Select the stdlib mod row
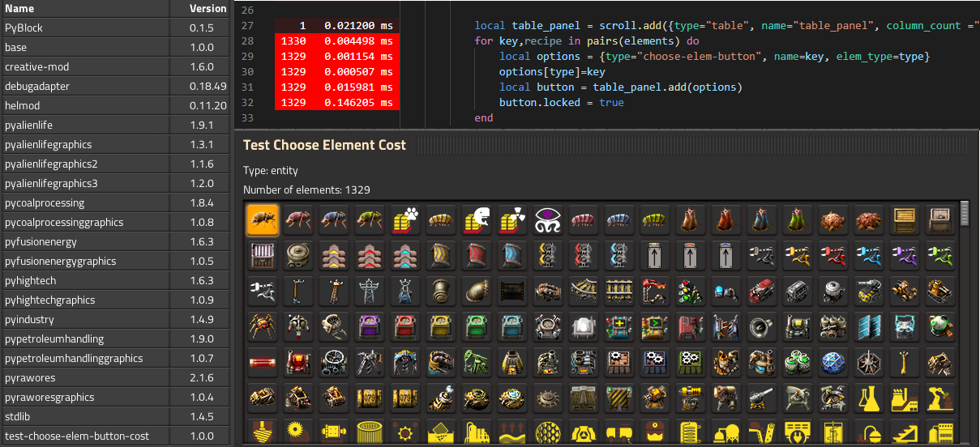Screen dimensions: 980x447 [115, 416]
